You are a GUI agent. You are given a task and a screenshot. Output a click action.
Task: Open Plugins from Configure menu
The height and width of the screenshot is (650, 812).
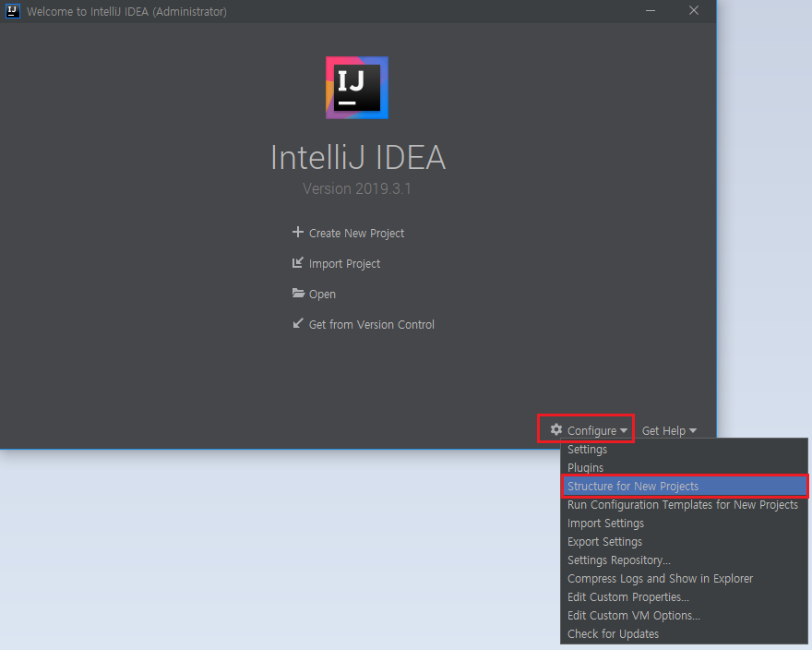684,467
